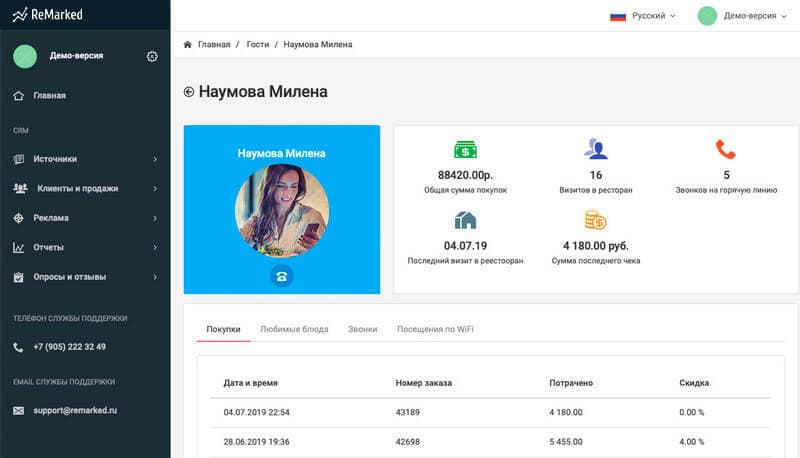Click the Потрачено column header
The width and height of the screenshot is (800, 458).
point(571,383)
